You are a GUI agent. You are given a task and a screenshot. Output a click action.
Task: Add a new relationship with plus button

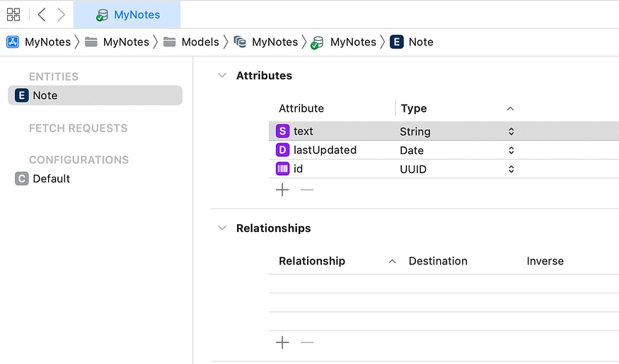pos(282,343)
